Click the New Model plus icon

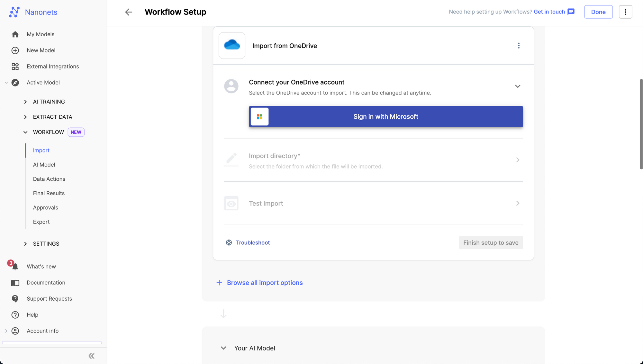(x=15, y=50)
